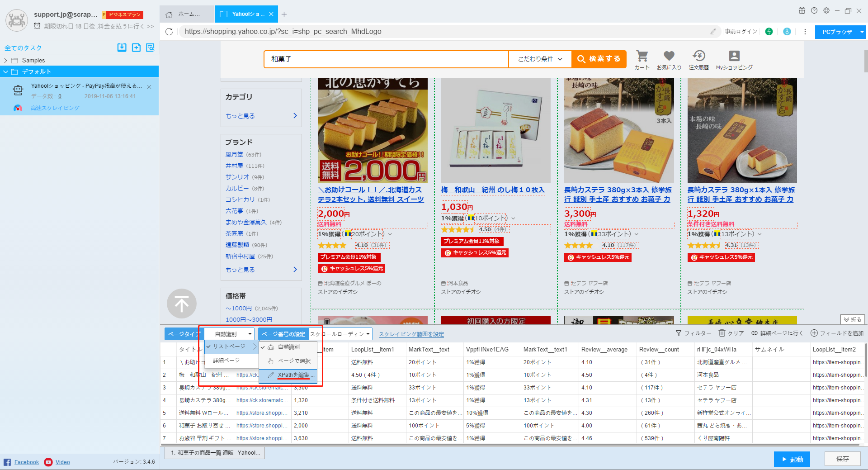
Task: Collapse the デフォルト folder
Action: [5, 71]
